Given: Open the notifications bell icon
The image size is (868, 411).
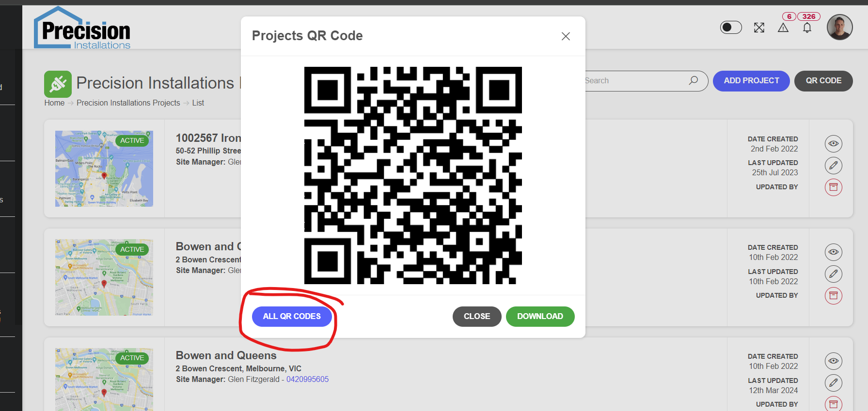Looking at the screenshot, I should (807, 28).
